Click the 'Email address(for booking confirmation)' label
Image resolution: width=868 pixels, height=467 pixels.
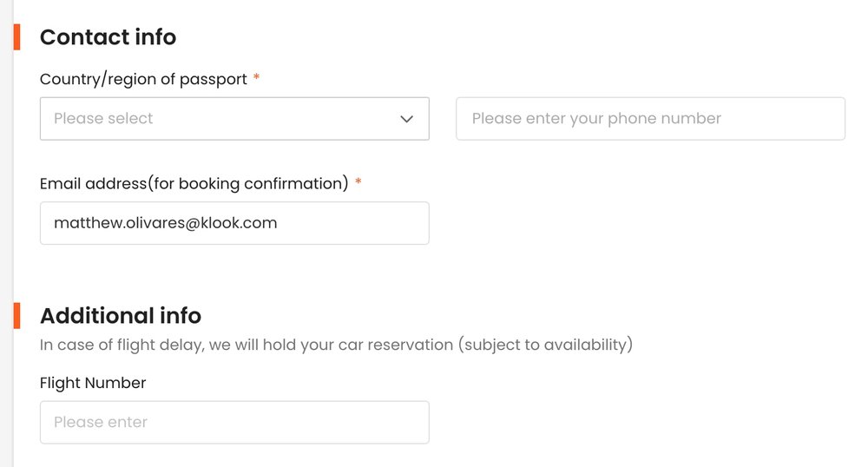tap(194, 183)
